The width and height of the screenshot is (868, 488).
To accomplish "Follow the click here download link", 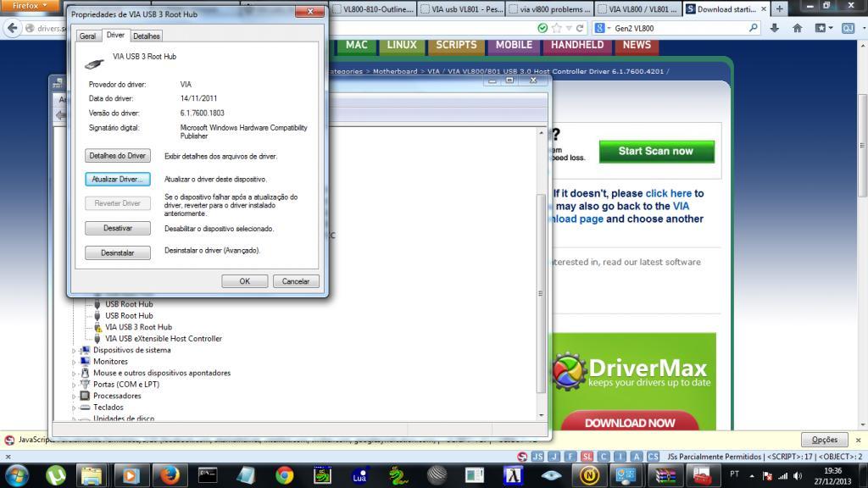I will (668, 193).
